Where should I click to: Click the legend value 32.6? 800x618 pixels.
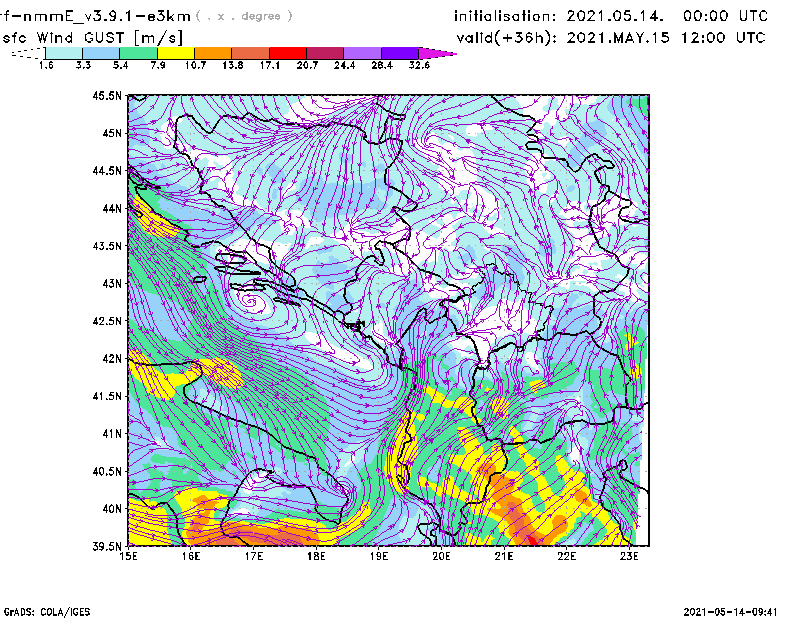[x=419, y=65]
